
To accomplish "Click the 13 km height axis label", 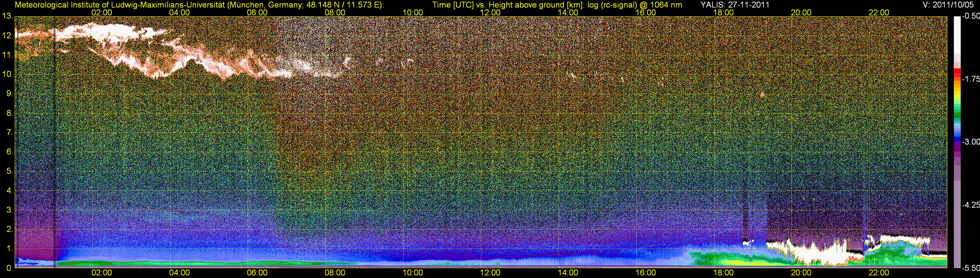I will tap(7, 16).
